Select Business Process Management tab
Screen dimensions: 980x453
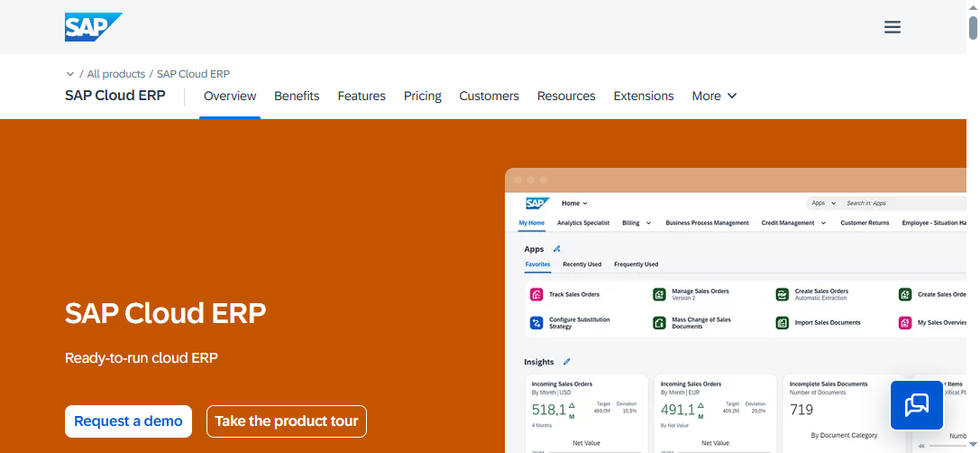tap(707, 223)
